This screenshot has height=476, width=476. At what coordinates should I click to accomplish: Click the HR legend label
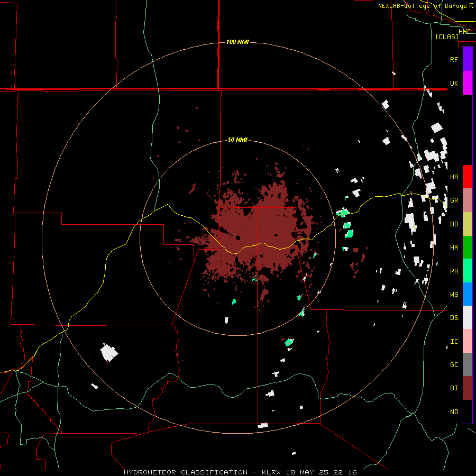pyautogui.click(x=454, y=248)
